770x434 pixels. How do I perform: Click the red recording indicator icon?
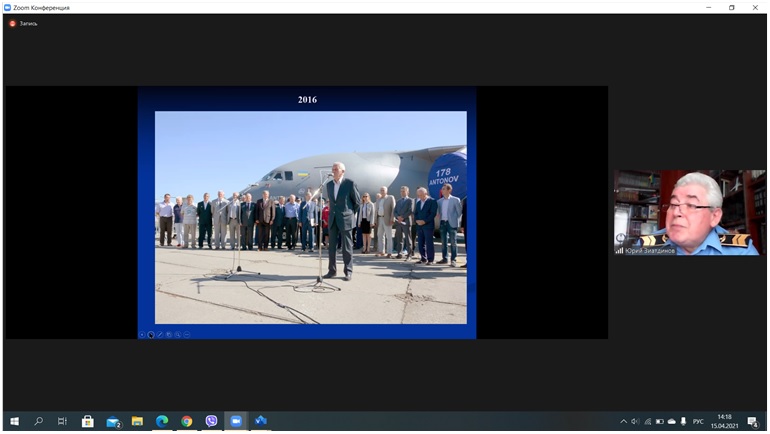[x=13, y=23]
